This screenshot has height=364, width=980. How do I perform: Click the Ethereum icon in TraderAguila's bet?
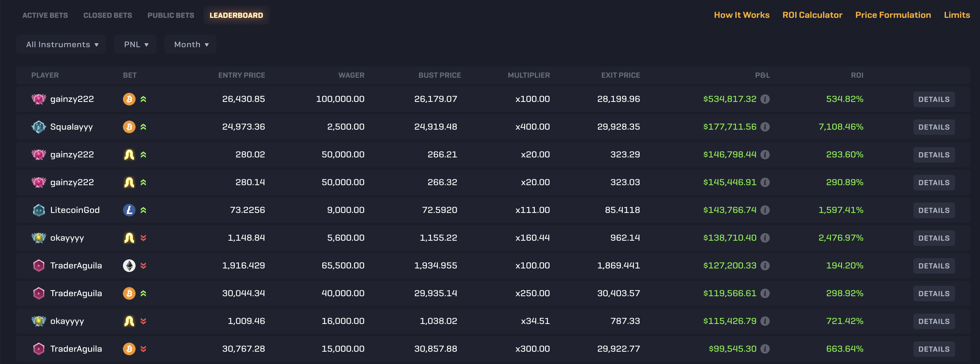[x=128, y=266]
